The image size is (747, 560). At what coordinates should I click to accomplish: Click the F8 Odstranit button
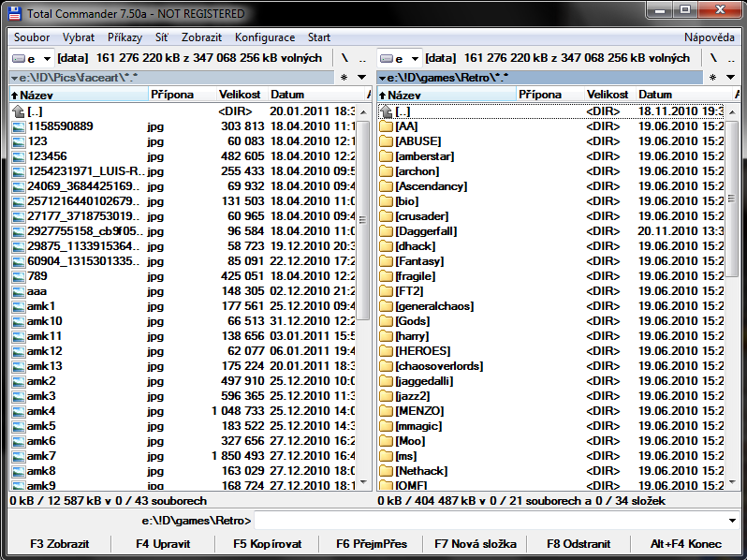(x=579, y=544)
